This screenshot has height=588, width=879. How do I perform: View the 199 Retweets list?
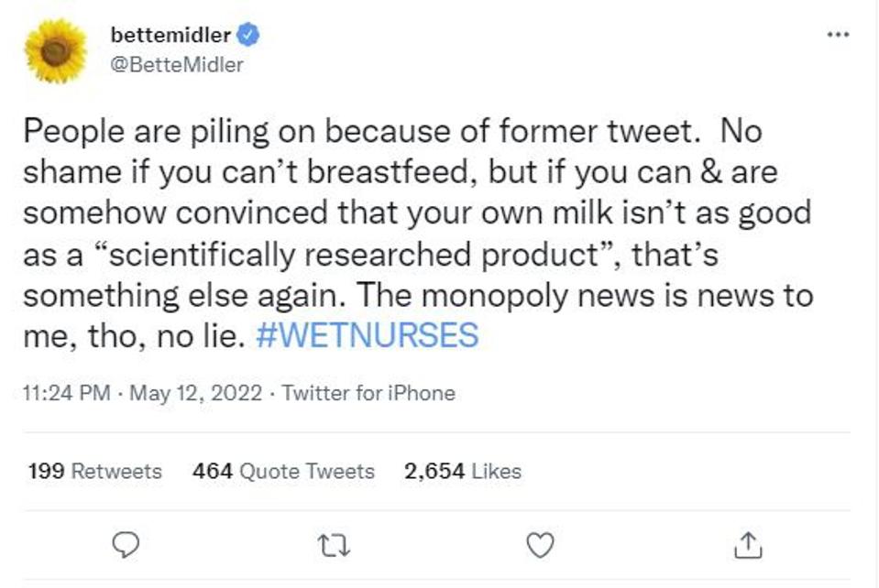coord(94,471)
